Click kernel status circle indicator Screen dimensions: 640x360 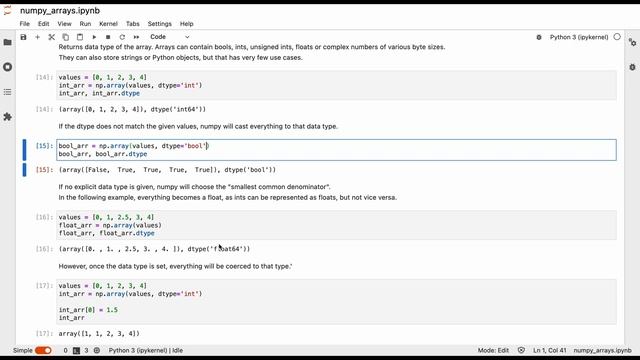click(617, 37)
